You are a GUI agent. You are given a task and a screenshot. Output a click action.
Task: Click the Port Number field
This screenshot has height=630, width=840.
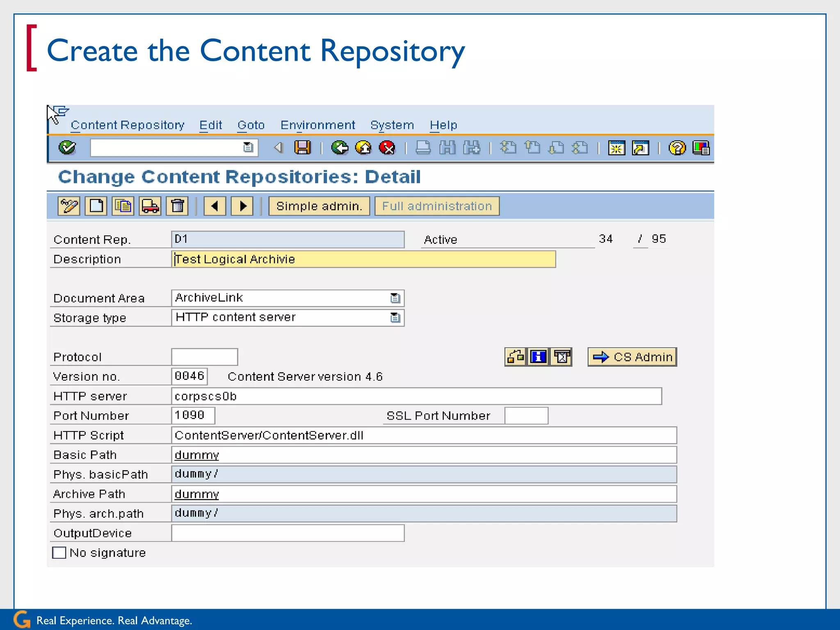coord(193,415)
